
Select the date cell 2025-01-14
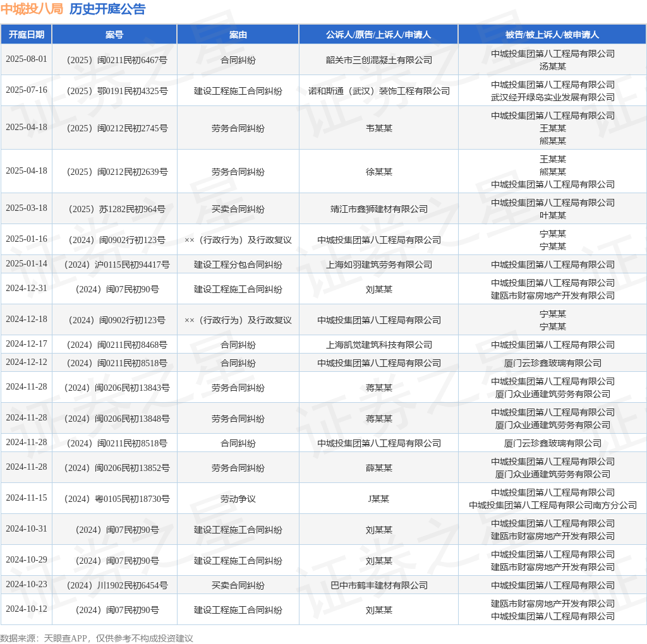pos(27,263)
